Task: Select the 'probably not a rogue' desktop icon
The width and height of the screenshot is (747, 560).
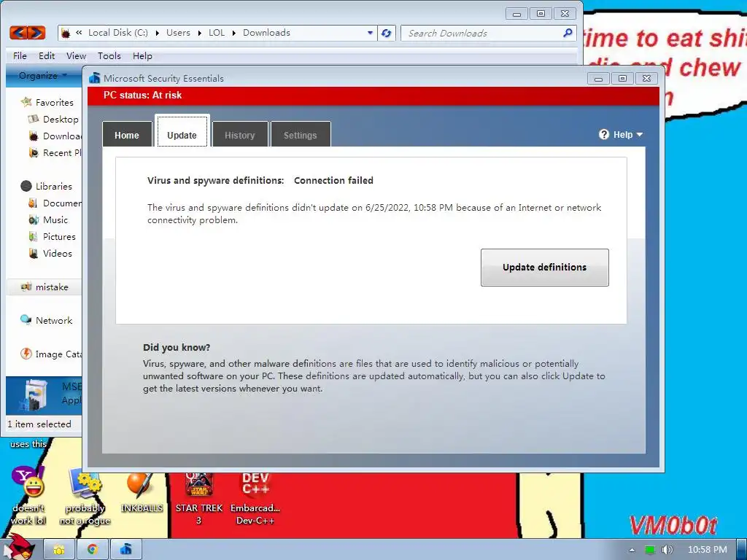Action: (85, 496)
